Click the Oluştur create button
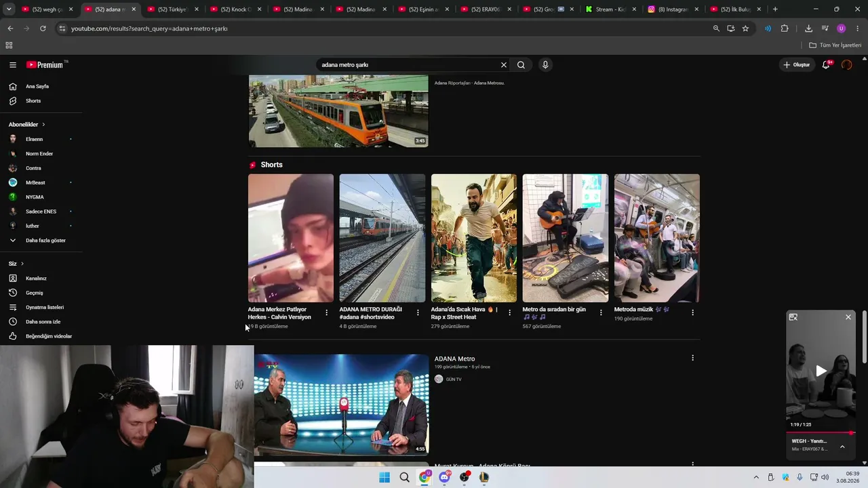 (797, 65)
